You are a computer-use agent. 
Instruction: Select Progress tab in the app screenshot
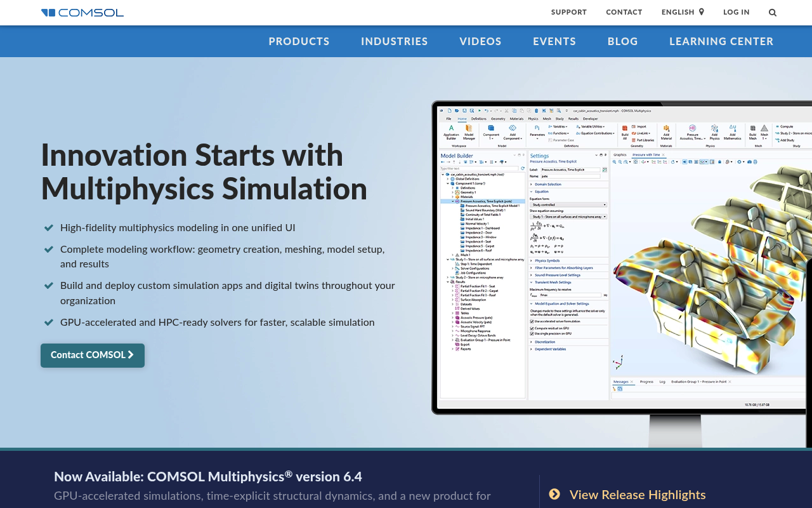click(646, 382)
